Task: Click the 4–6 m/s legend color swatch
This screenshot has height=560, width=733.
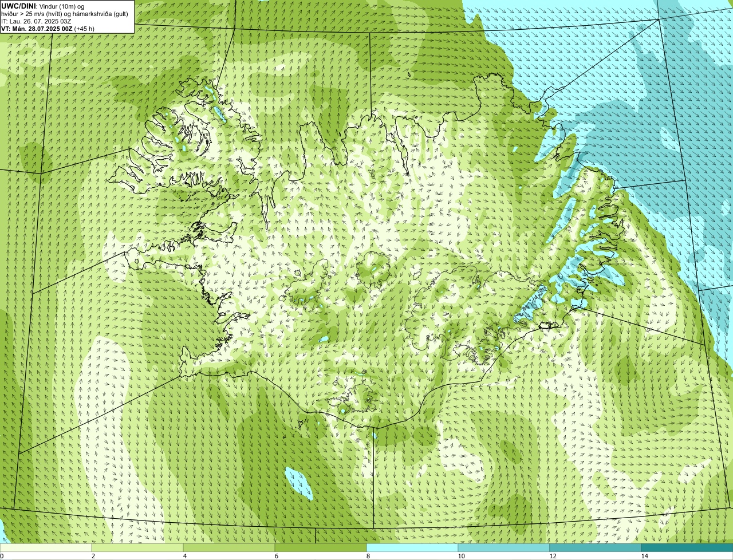Action: click(x=229, y=547)
